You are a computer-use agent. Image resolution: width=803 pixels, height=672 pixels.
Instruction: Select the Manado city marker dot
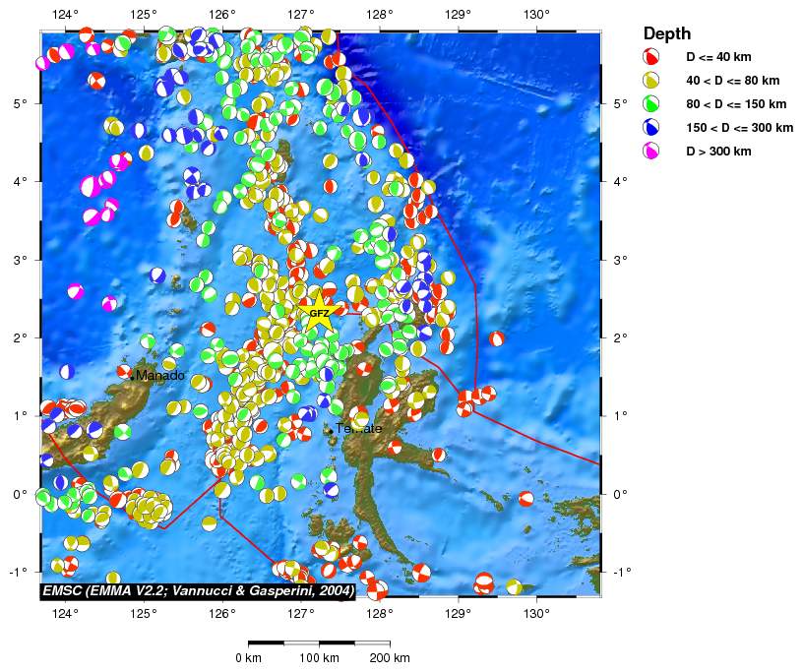132,376
